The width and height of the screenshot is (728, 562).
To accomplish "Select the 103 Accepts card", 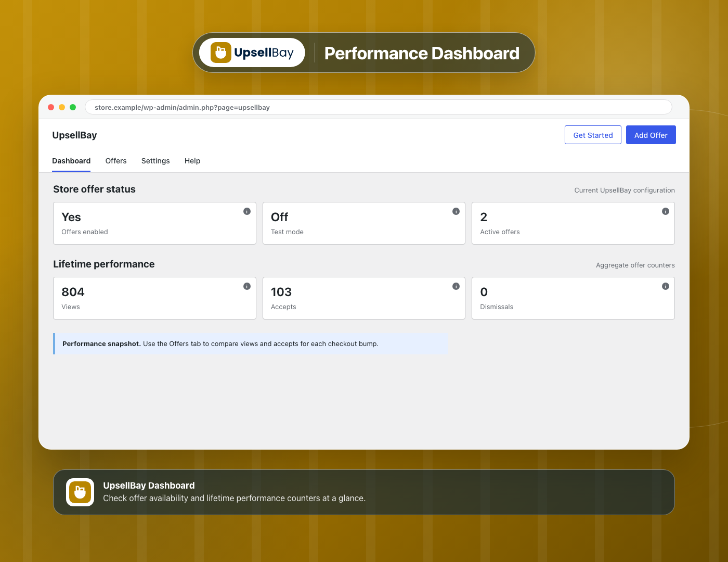I will (364, 298).
